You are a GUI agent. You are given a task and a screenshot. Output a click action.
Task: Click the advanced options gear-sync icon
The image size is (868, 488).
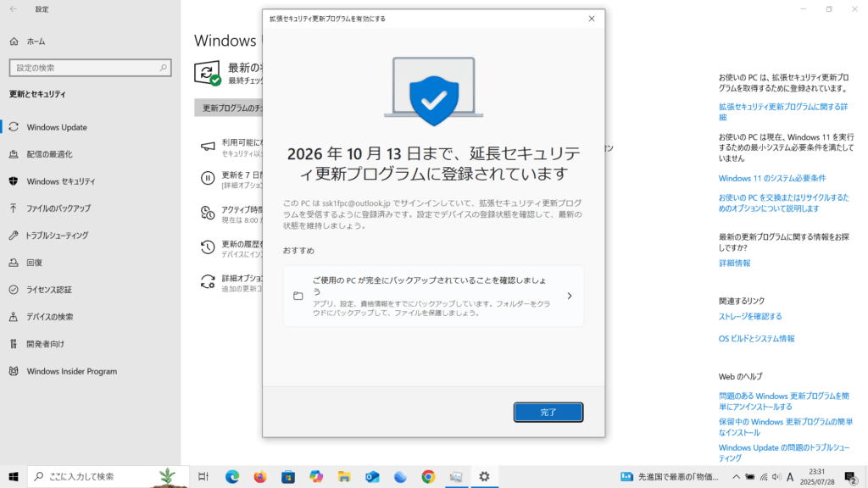pos(208,281)
